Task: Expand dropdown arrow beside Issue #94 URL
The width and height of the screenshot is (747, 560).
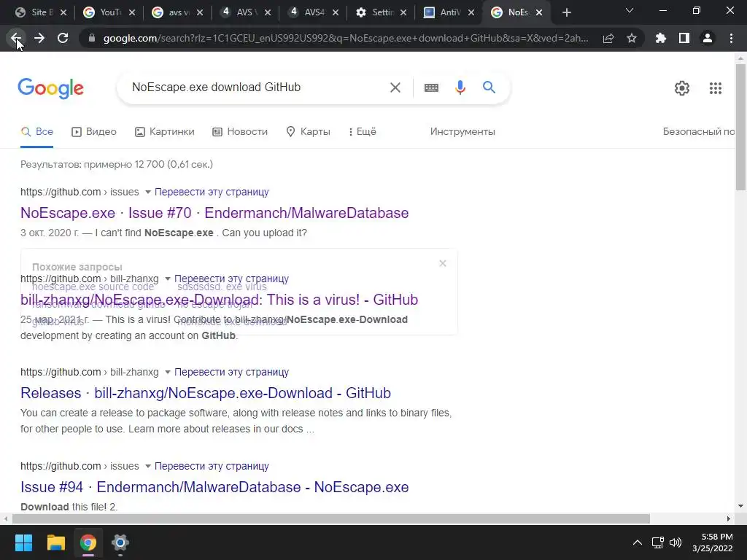Action: coord(147,466)
